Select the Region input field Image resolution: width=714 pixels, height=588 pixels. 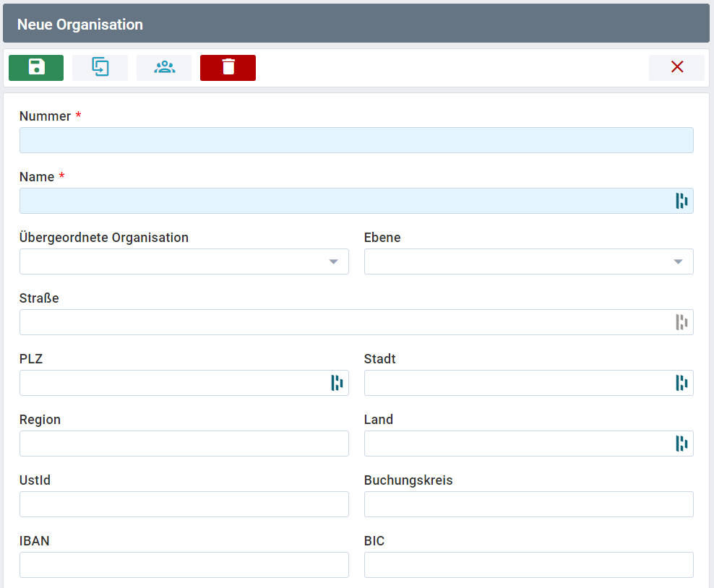[184, 444]
